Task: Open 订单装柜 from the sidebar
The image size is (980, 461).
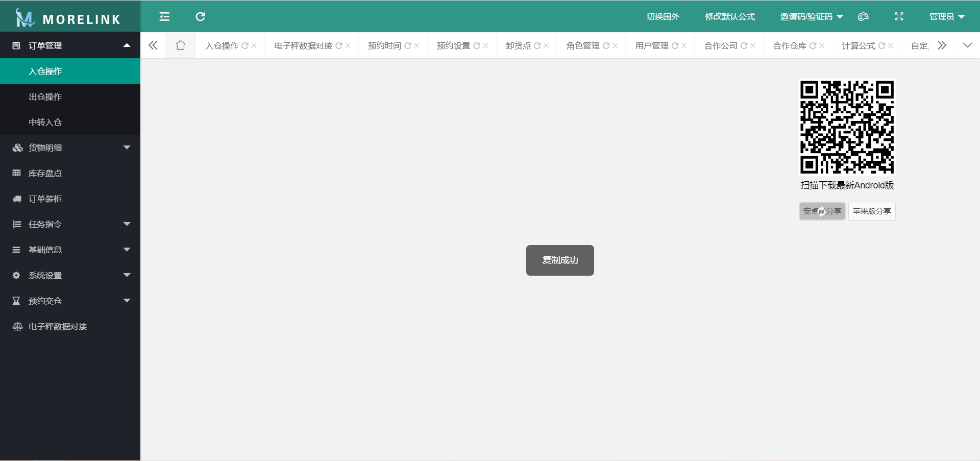Action: 70,199
